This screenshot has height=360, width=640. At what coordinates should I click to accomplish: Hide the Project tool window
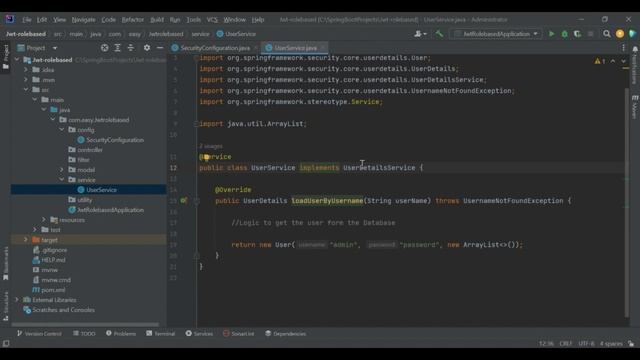(x=160, y=48)
